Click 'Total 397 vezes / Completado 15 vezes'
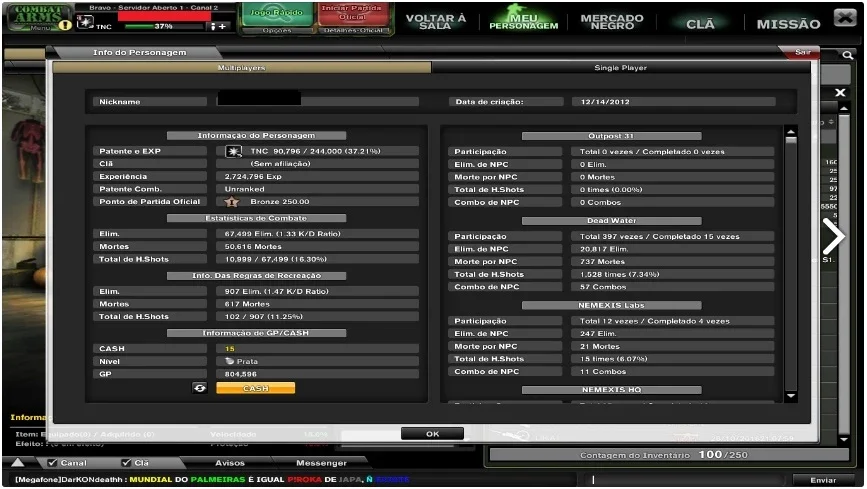Image resolution: width=867 pixels, height=489 pixels. [659, 236]
